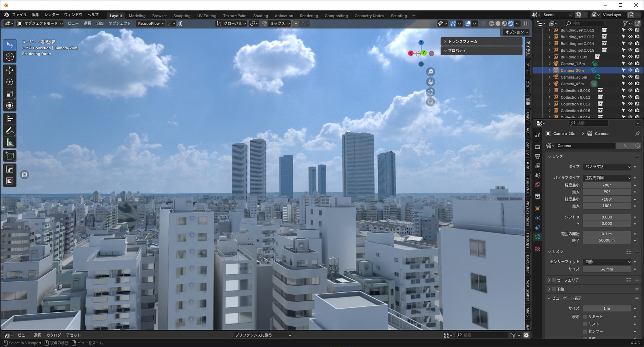
Task: Open the Render menu
Action: (x=51, y=15)
